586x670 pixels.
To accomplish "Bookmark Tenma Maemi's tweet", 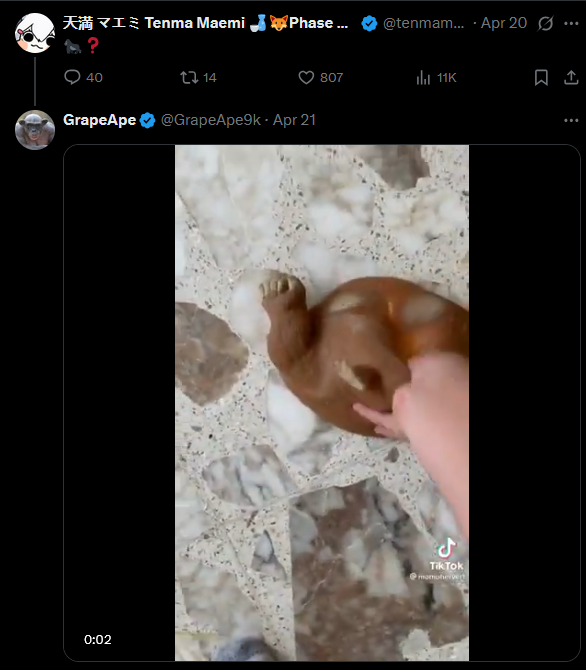I will pos(541,77).
